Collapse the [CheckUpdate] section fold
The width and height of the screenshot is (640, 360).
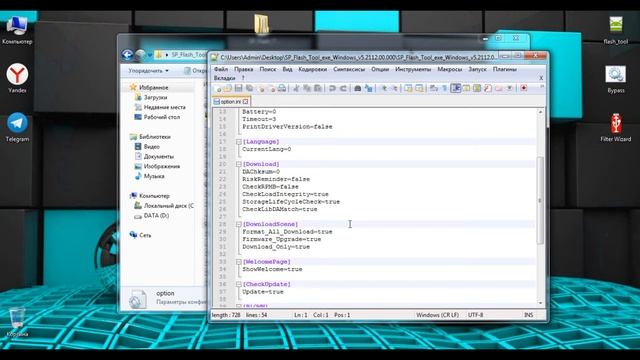pyautogui.click(x=238, y=284)
